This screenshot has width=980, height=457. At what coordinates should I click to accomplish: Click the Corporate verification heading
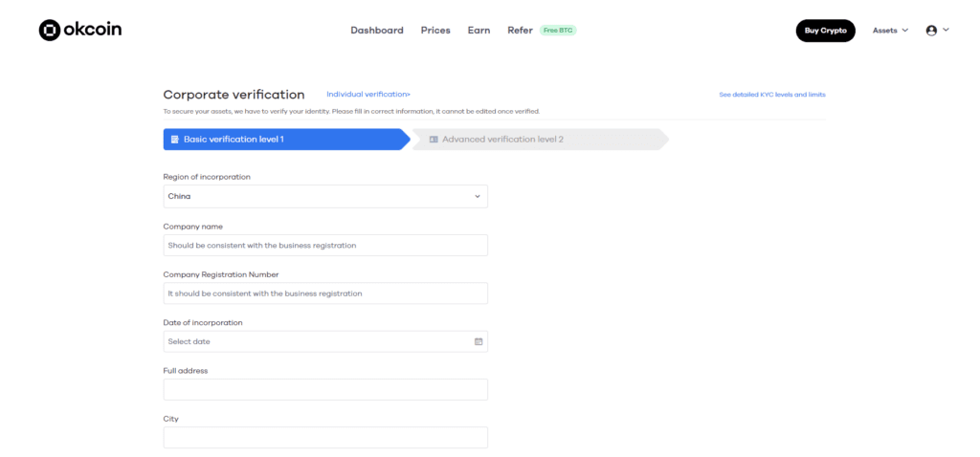click(234, 95)
